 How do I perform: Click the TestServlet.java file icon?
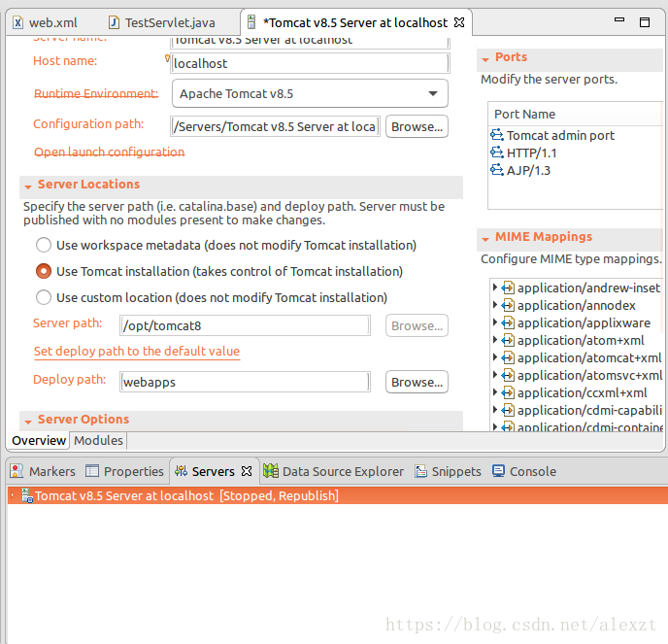tap(114, 22)
